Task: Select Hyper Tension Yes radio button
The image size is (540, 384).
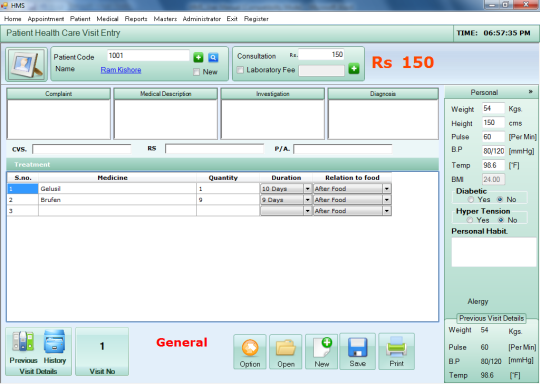Action: click(x=469, y=220)
